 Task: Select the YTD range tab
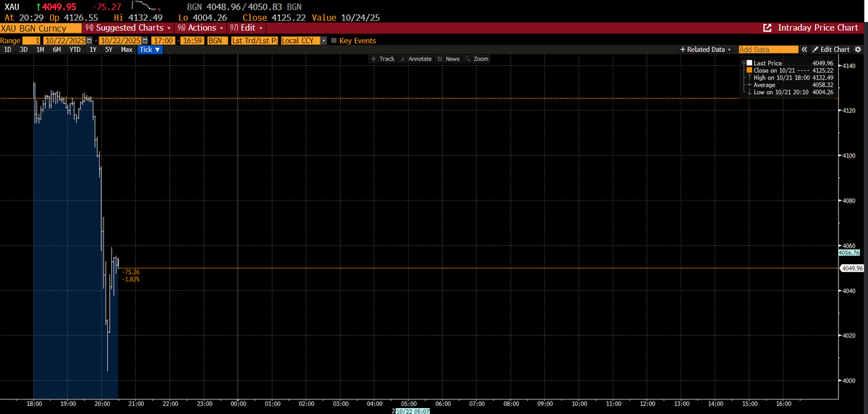pyautogui.click(x=75, y=50)
